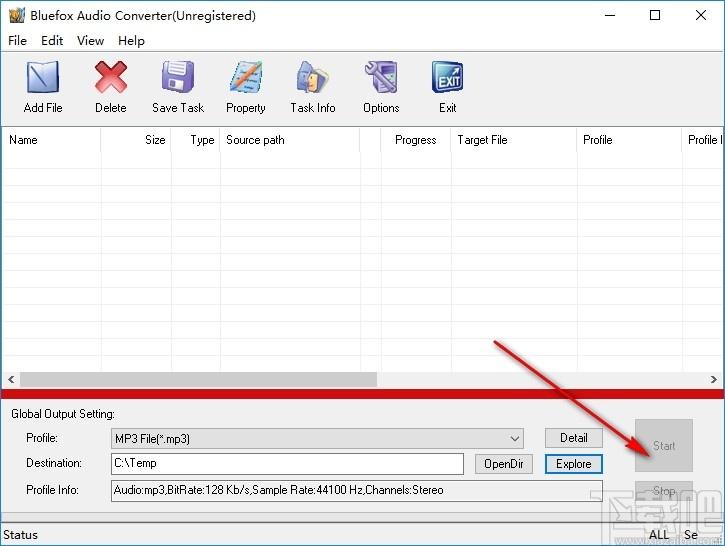Expand the Profile dropdown MP3 File(*.mp3)
Screen dimensions: 725x546
(317, 438)
